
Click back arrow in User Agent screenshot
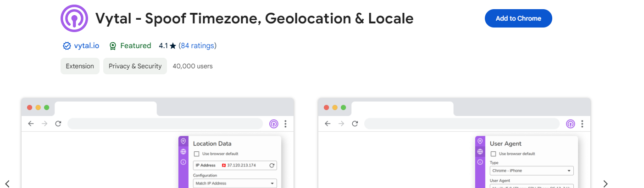tap(328, 124)
